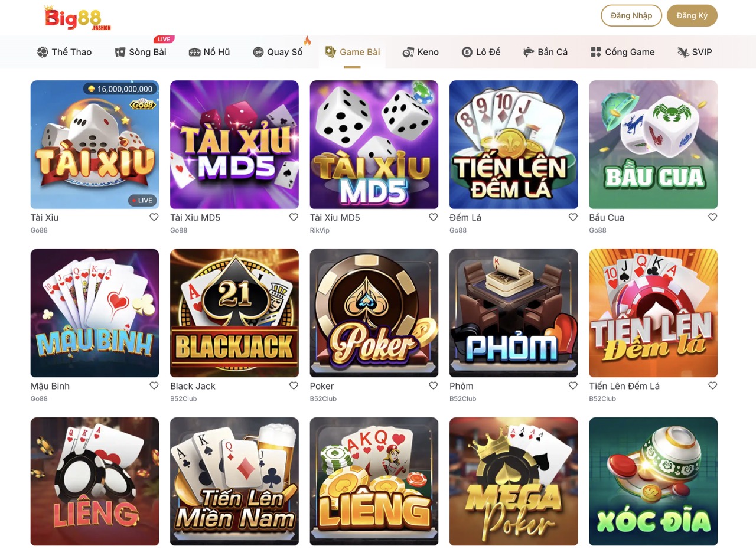Click the Đăng Ký button
756x549 pixels.
point(692,15)
